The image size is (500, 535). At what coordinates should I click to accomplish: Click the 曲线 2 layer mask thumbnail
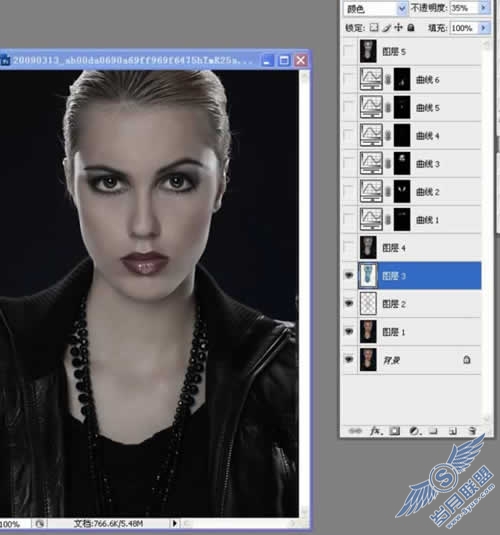click(x=402, y=191)
